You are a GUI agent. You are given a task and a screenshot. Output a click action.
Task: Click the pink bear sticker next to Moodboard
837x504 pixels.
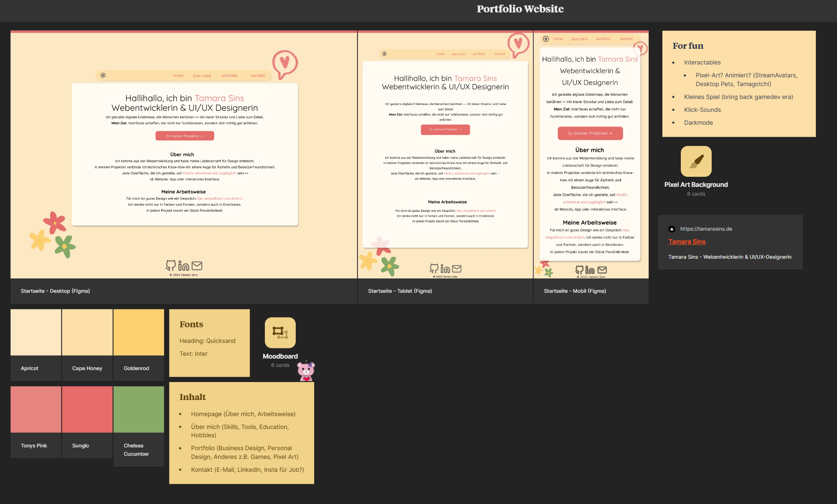point(306,371)
